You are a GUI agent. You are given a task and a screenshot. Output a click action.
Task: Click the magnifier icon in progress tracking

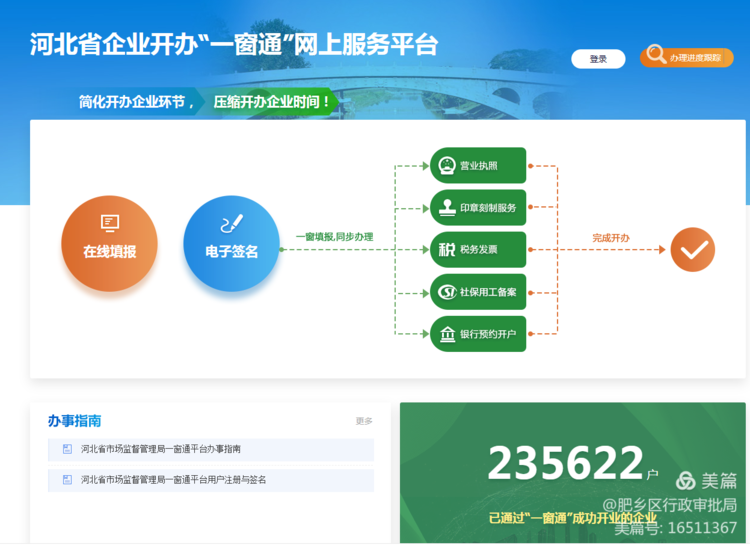[656, 55]
